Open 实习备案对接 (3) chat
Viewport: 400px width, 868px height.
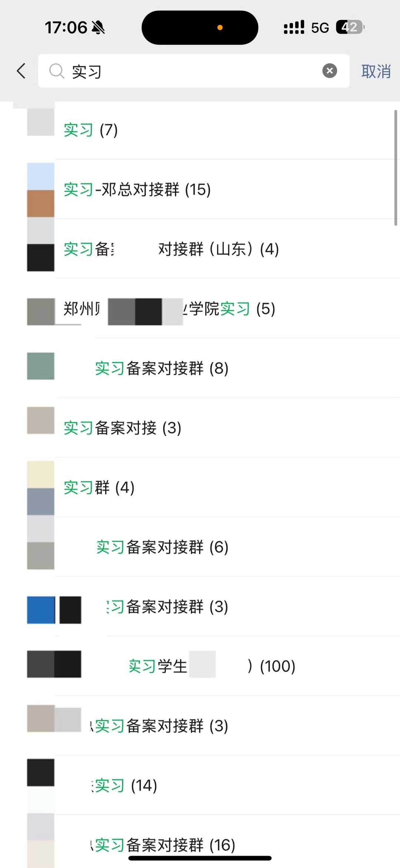(x=200, y=428)
